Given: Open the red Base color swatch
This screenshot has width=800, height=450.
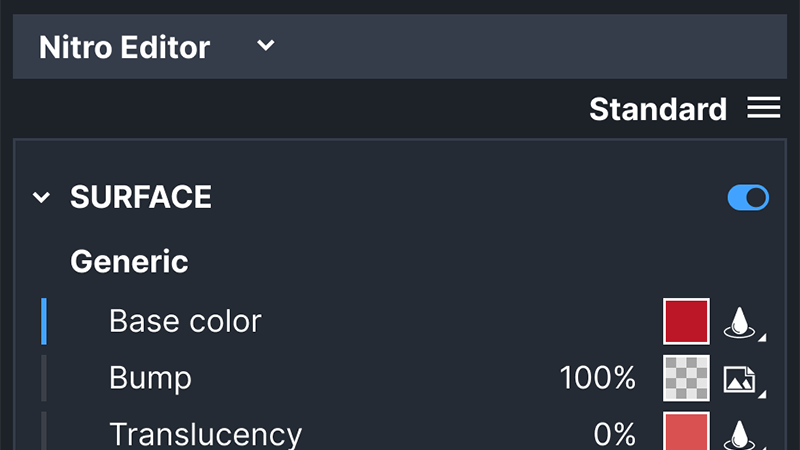Looking at the screenshot, I should tap(686, 321).
